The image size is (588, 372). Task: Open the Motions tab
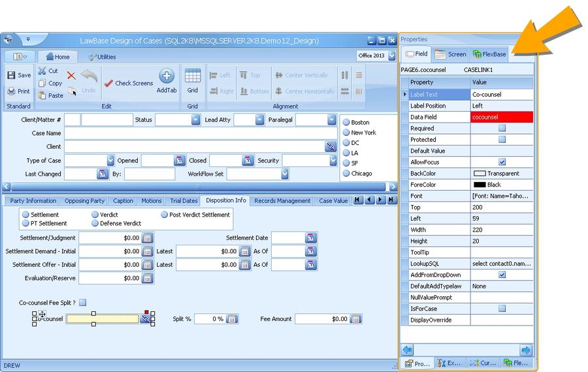point(151,201)
